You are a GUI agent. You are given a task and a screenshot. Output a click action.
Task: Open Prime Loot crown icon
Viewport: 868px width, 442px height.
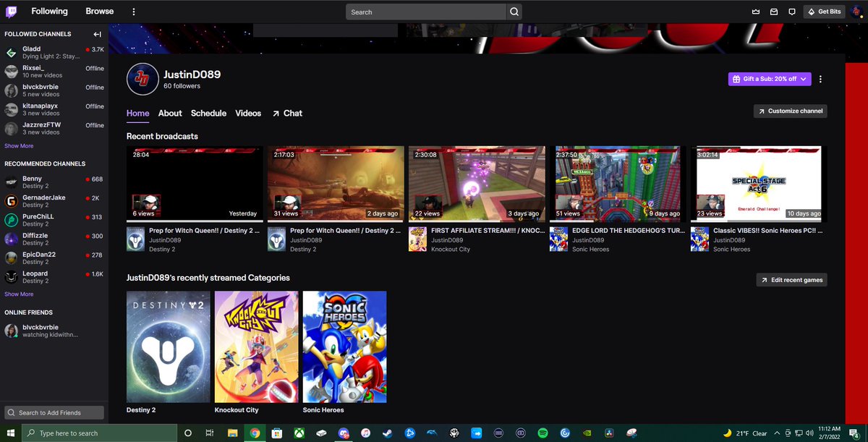(x=756, y=12)
